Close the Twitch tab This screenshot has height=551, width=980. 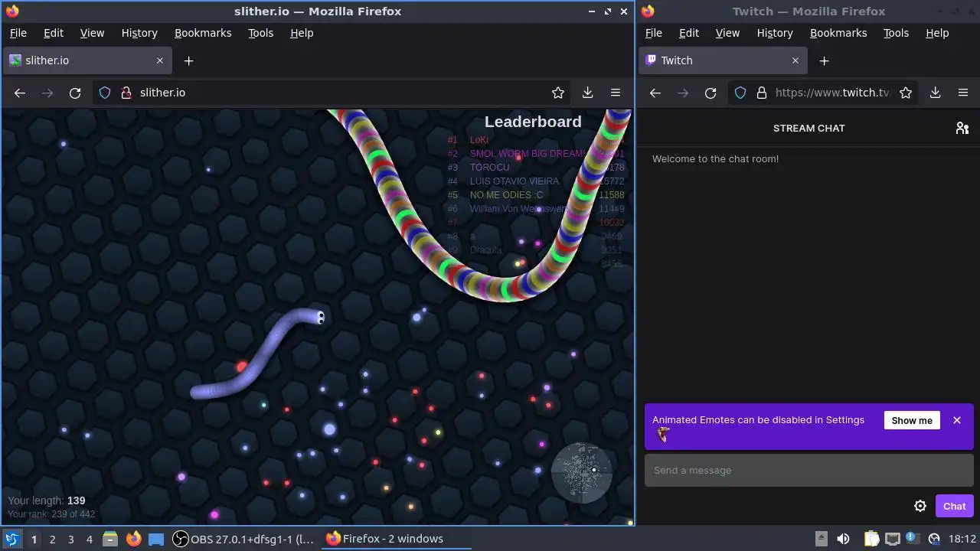pyautogui.click(x=795, y=60)
